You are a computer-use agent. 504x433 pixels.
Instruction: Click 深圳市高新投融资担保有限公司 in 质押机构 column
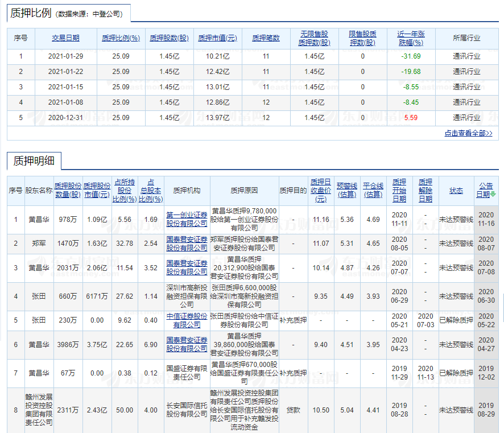[x=187, y=296]
